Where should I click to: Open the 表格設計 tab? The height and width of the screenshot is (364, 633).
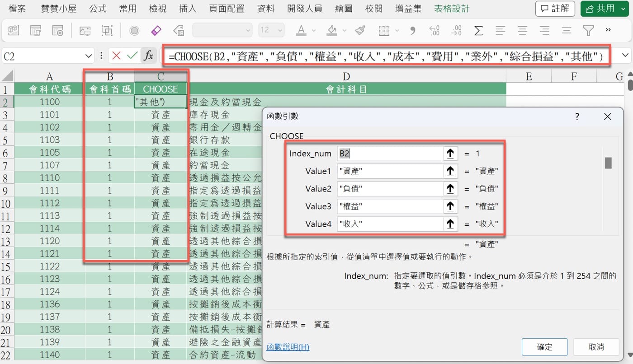[x=451, y=8]
